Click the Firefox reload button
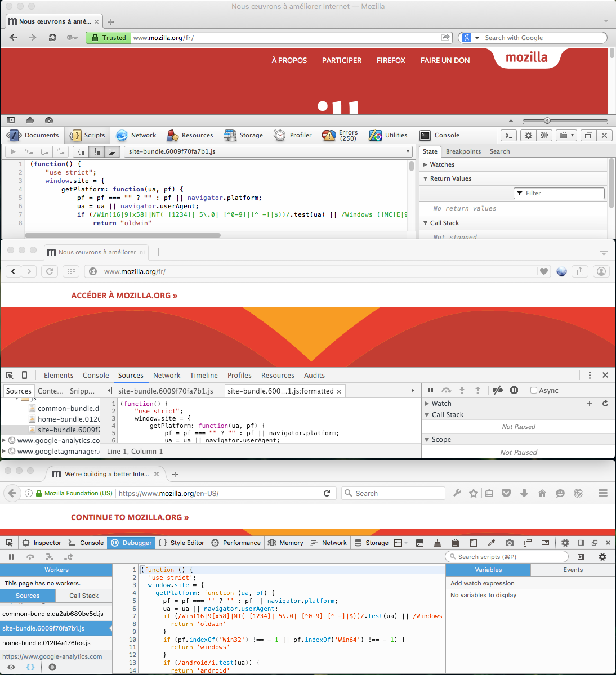 327,493
